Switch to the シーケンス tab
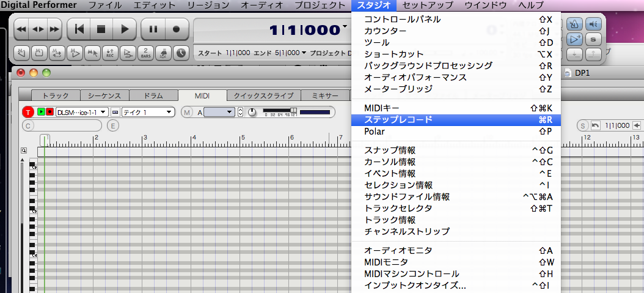The image size is (644, 293). pyautogui.click(x=104, y=96)
